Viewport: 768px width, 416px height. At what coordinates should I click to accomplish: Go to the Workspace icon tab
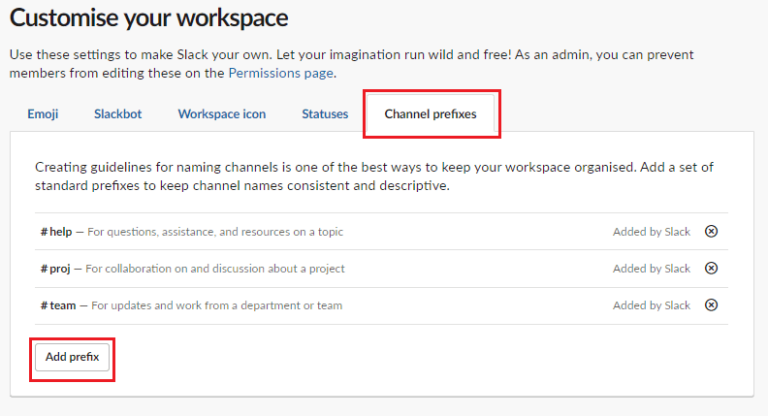pos(222,114)
